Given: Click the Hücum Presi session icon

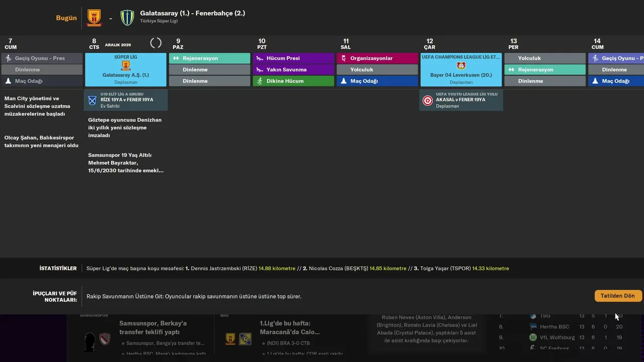Looking at the screenshot, I should click(x=260, y=58).
